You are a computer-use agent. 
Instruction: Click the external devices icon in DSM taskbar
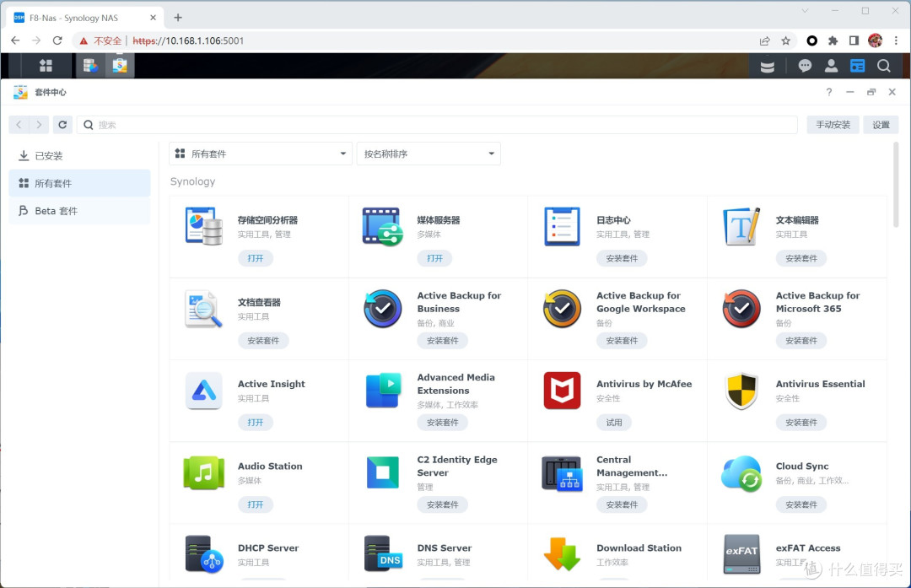tap(768, 67)
